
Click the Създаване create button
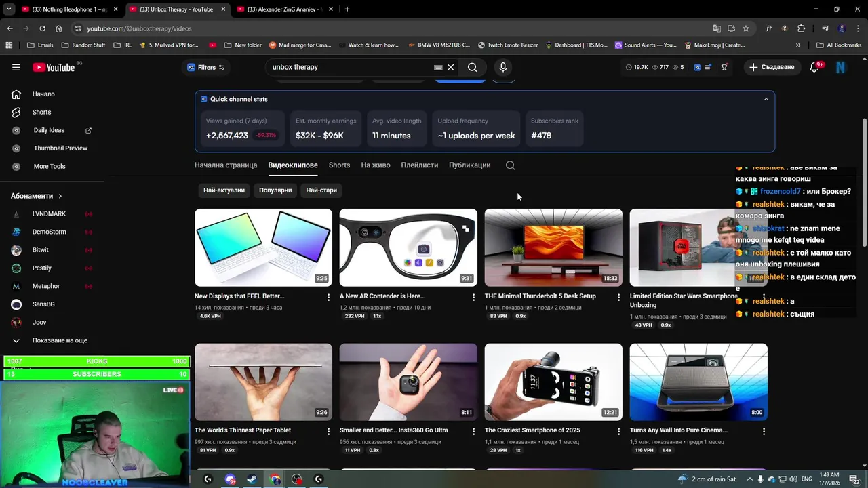[772, 67]
